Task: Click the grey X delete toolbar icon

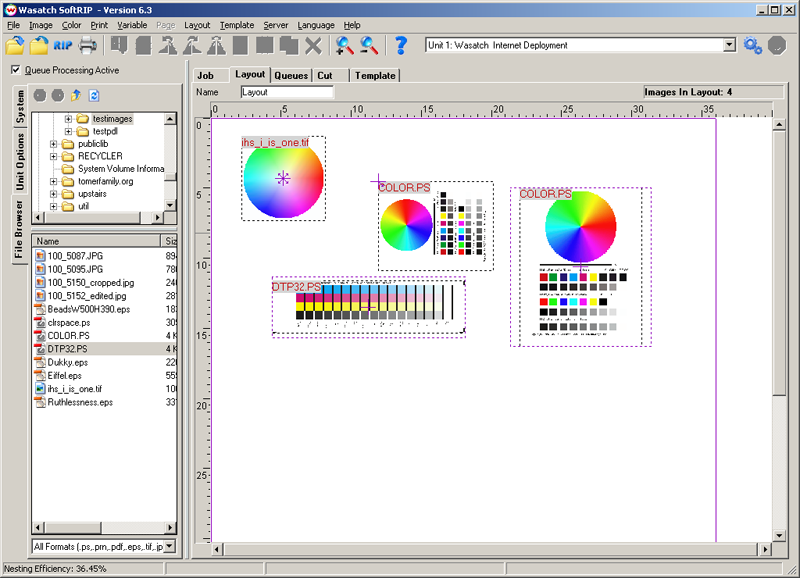Action: 313,45
